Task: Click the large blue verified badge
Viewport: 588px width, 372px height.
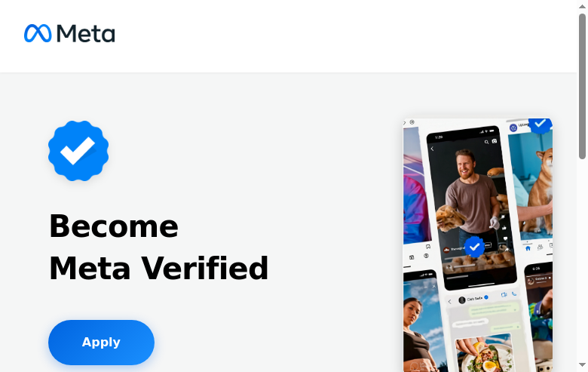Action: (78, 151)
